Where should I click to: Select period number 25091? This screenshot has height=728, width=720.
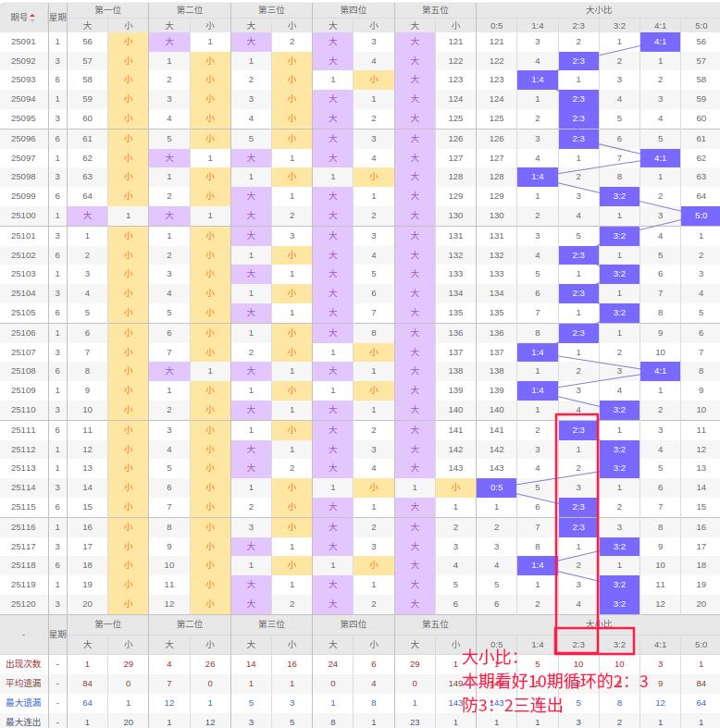[23, 42]
